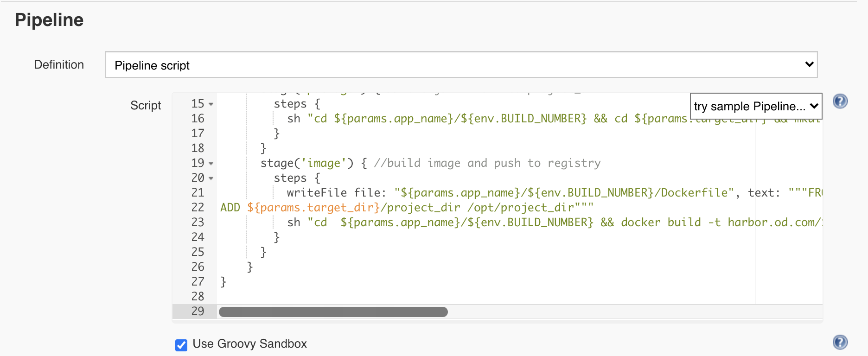The image size is (868, 356).
Task: Collapse the code fold at line 20
Action: click(x=211, y=178)
